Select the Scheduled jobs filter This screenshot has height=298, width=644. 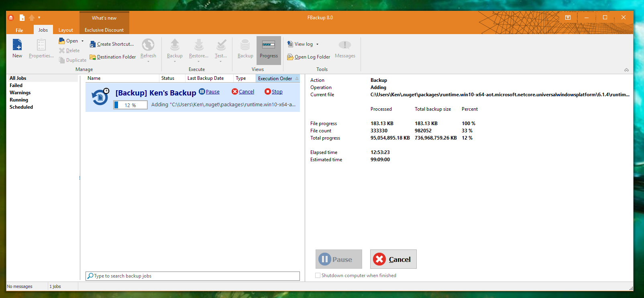click(x=21, y=107)
